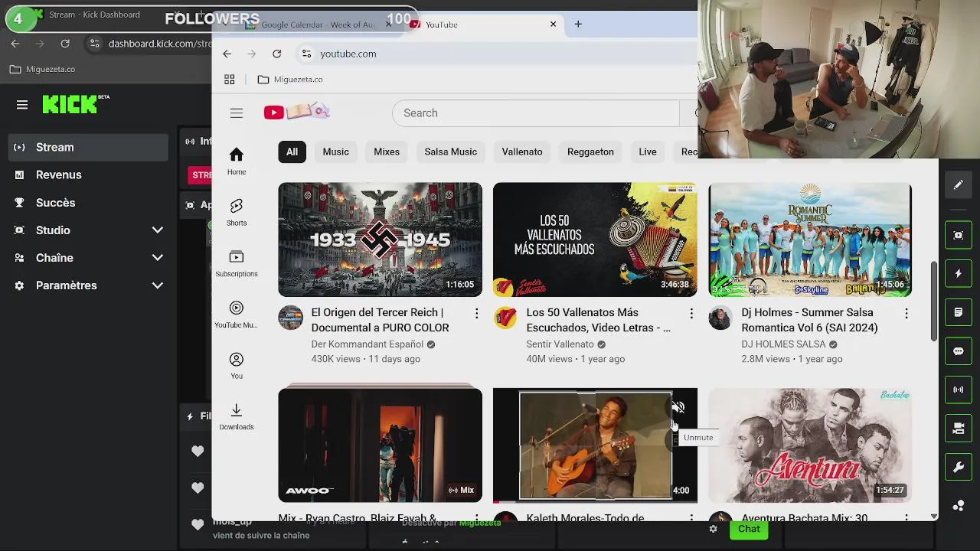This screenshot has height=551, width=980.
Task: Open options for Dj Holmes Summer Salsa video
Action: click(x=906, y=314)
